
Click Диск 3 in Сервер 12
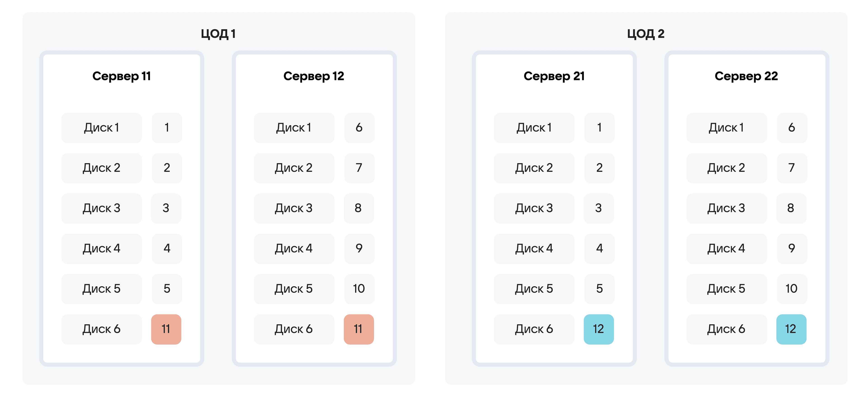click(294, 208)
